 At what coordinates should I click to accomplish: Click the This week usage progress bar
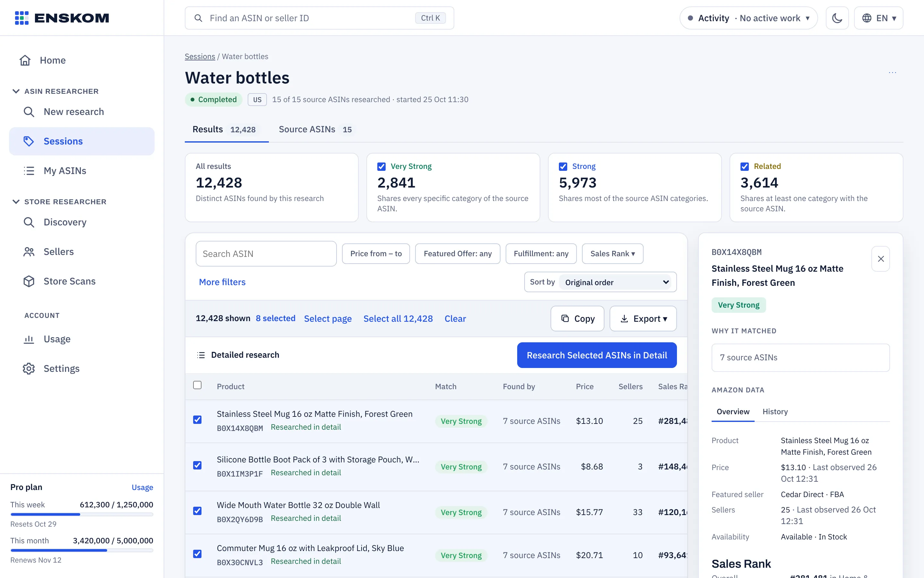[x=82, y=514]
